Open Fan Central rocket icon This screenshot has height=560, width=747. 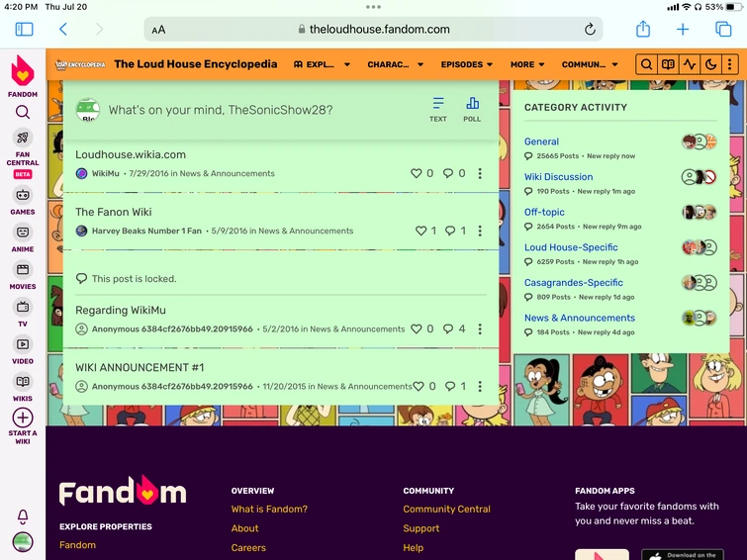click(x=23, y=138)
